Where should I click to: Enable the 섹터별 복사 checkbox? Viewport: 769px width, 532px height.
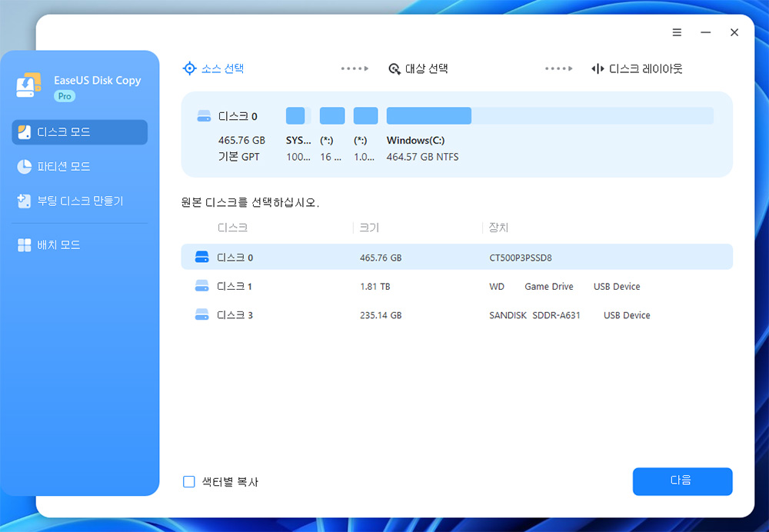[x=189, y=481]
